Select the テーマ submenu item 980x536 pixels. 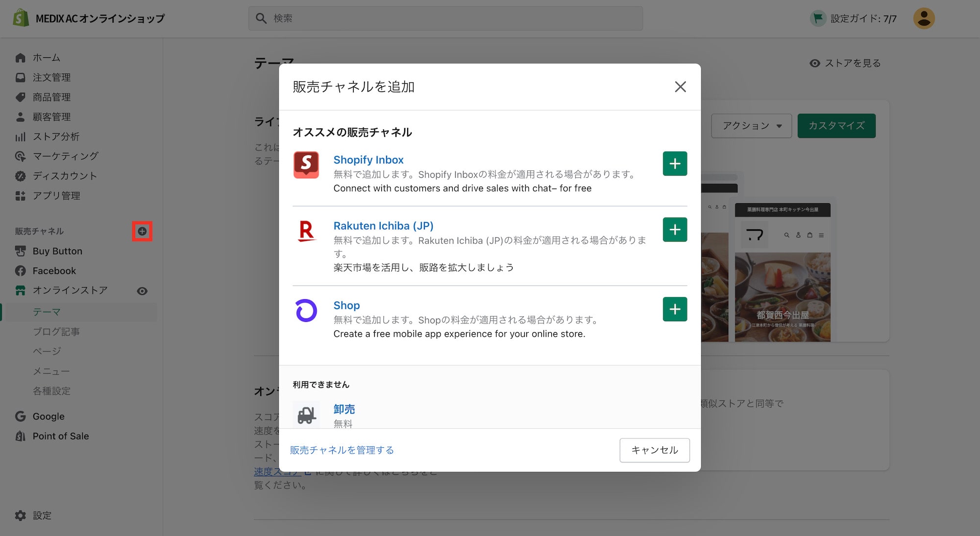point(47,312)
